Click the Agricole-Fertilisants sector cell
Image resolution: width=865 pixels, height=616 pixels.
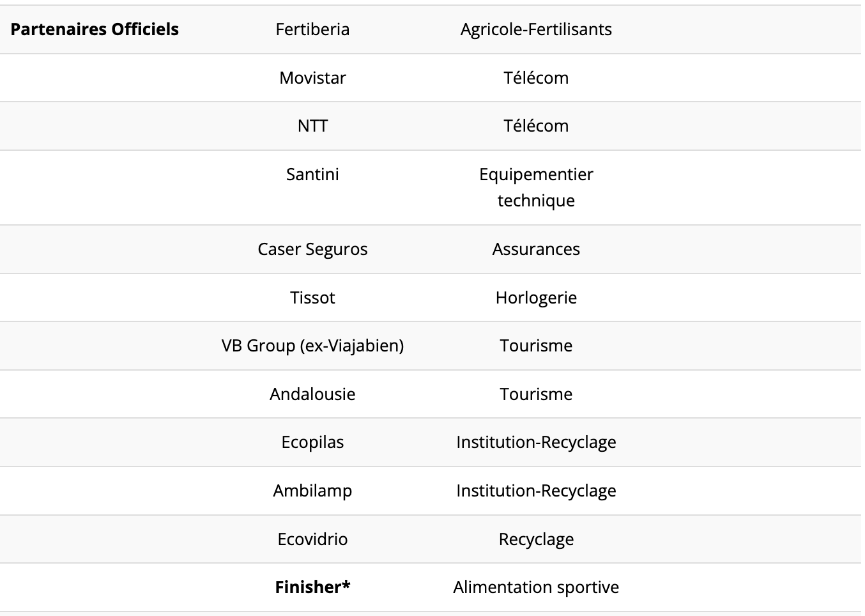(536, 29)
